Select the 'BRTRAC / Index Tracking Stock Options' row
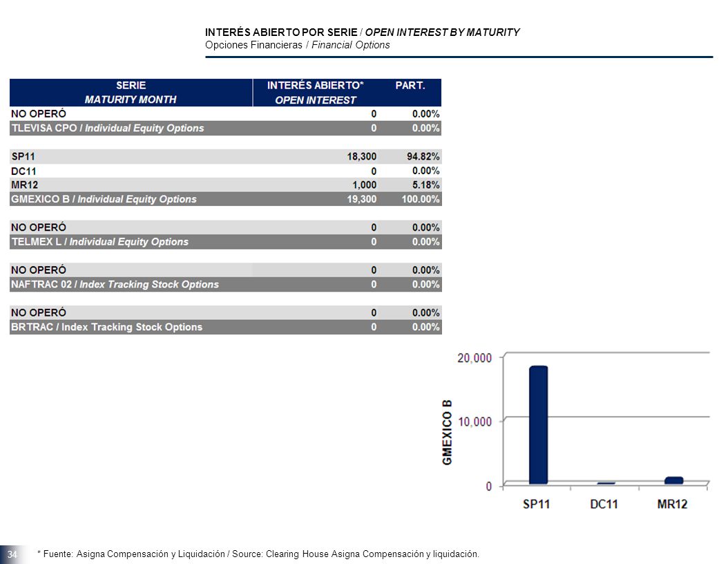The height and width of the screenshot is (564, 728). tap(226, 327)
